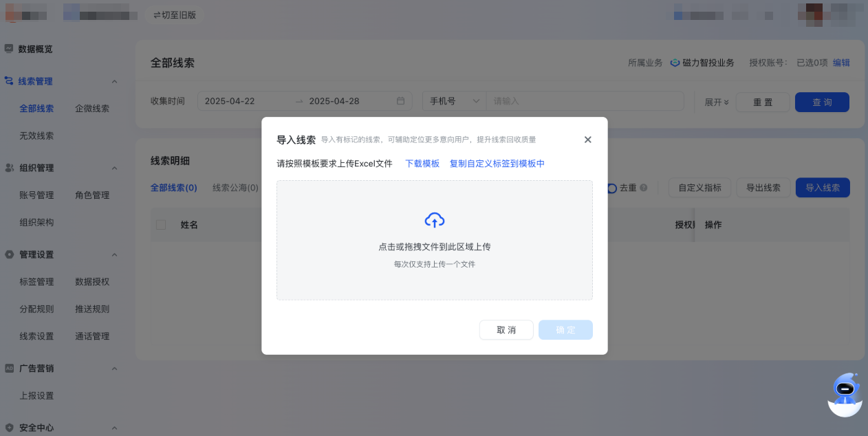Enable the 去重 toggle switch
Image resolution: width=868 pixels, height=436 pixels.
point(611,187)
